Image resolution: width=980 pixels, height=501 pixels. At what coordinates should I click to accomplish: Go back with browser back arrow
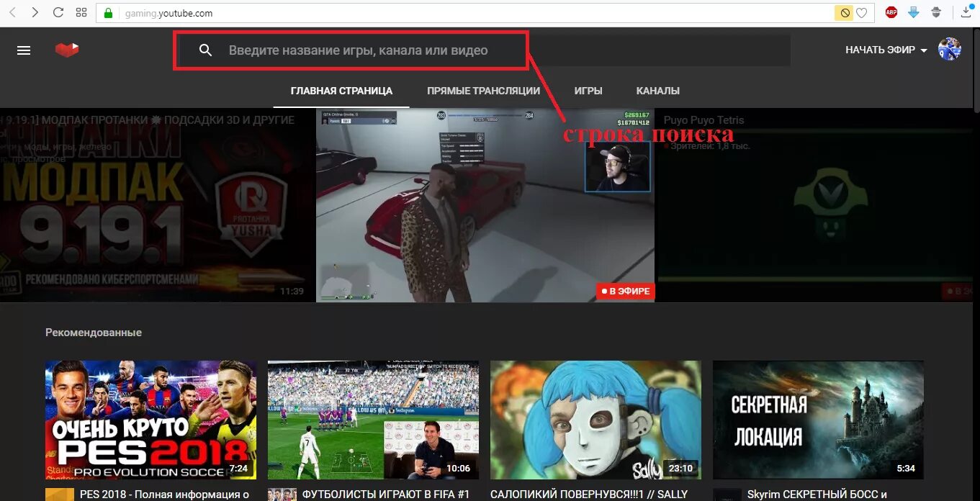12,13
